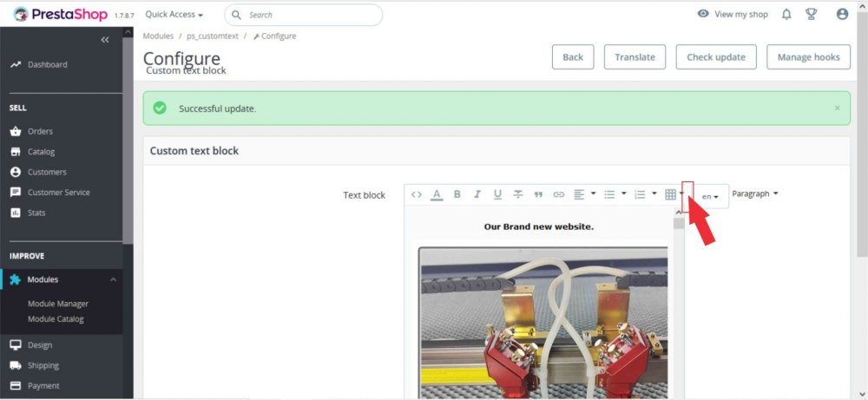The image size is (868, 400).
Task: Click the 'Our Brand new website.' text
Action: (x=539, y=226)
